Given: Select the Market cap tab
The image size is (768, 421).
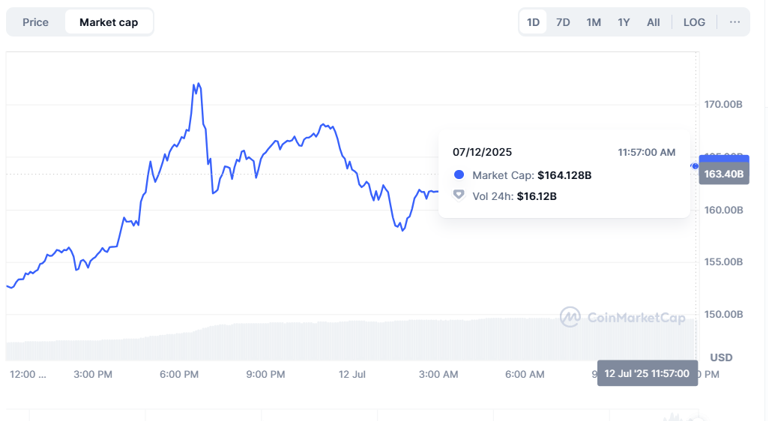Looking at the screenshot, I should (x=109, y=22).
